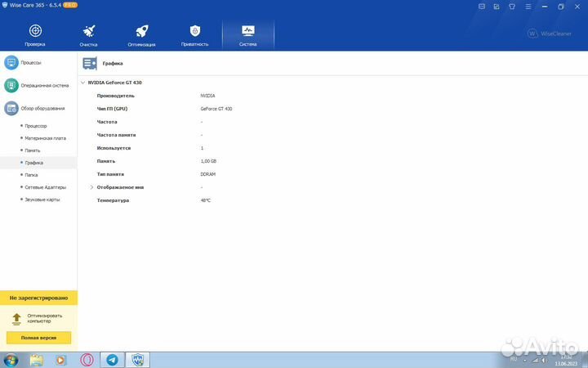Screen dimensions: 588x368
Task: Select Звуковые карты in the hardware list
Action: click(42, 200)
